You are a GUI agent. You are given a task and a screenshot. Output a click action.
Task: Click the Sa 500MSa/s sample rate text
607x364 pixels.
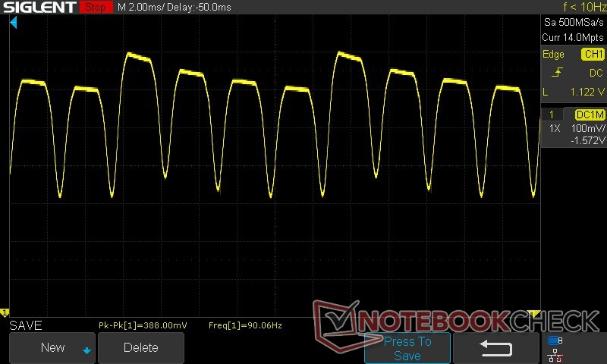pyautogui.click(x=574, y=23)
